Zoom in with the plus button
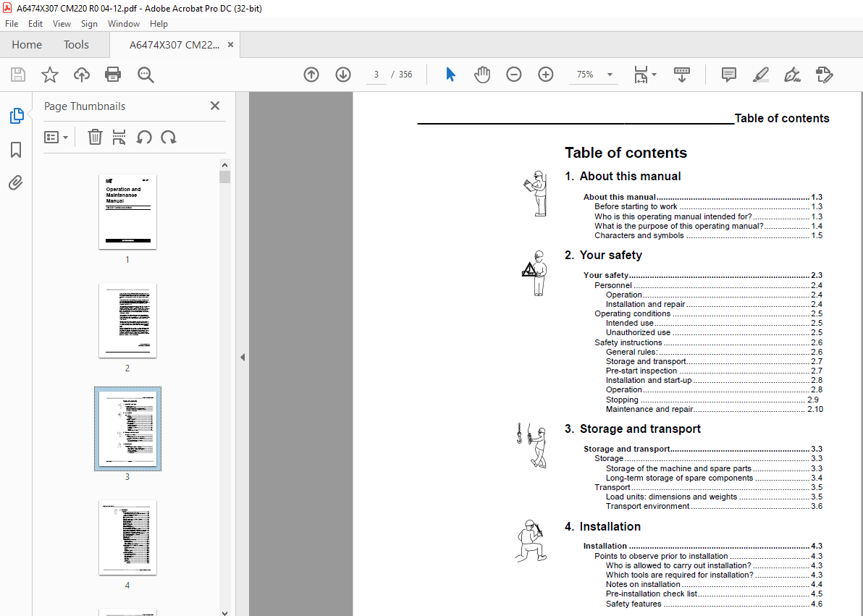 coord(545,75)
